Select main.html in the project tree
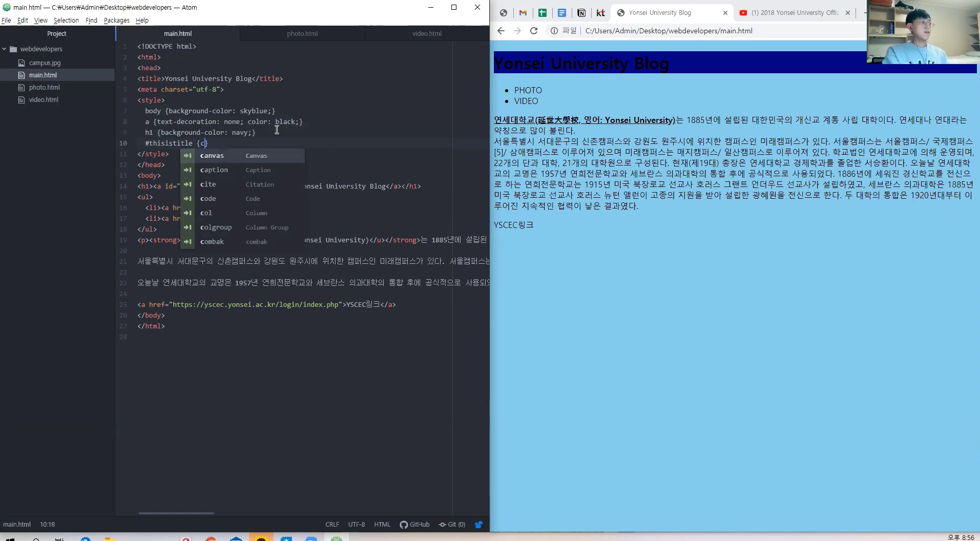This screenshot has height=541, width=980. 43,75
